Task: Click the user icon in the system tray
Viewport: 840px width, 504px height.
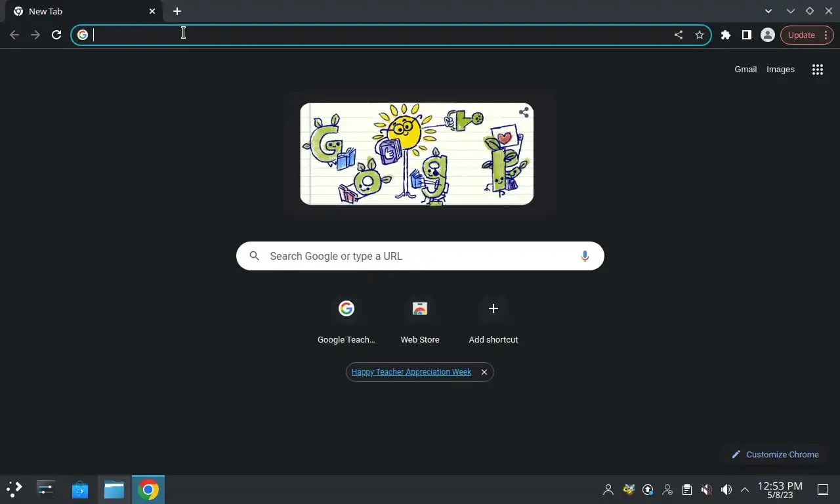Action: (608, 490)
